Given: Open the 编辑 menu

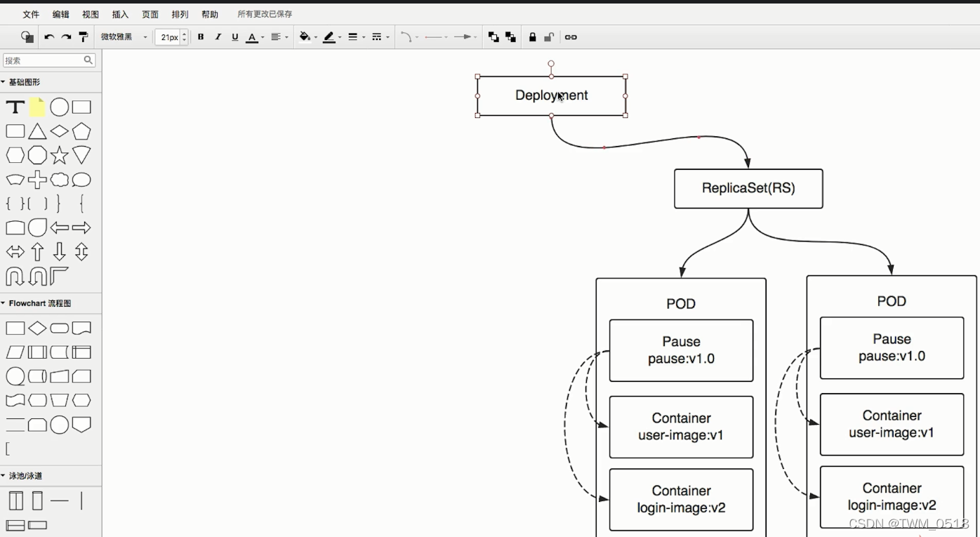Looking at the screenshot, I should [61, 14].
